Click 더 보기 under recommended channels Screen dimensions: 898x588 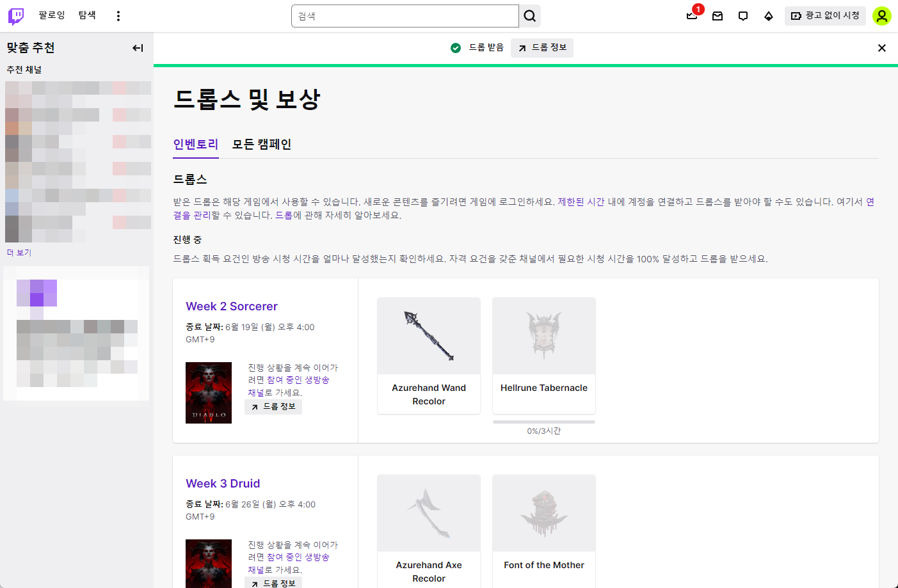(19, 253)
